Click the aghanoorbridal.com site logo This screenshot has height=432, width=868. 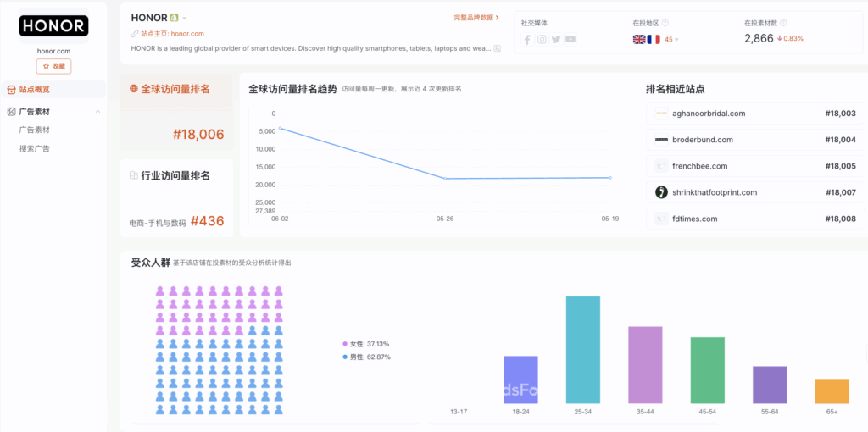(x=661, y=114)
